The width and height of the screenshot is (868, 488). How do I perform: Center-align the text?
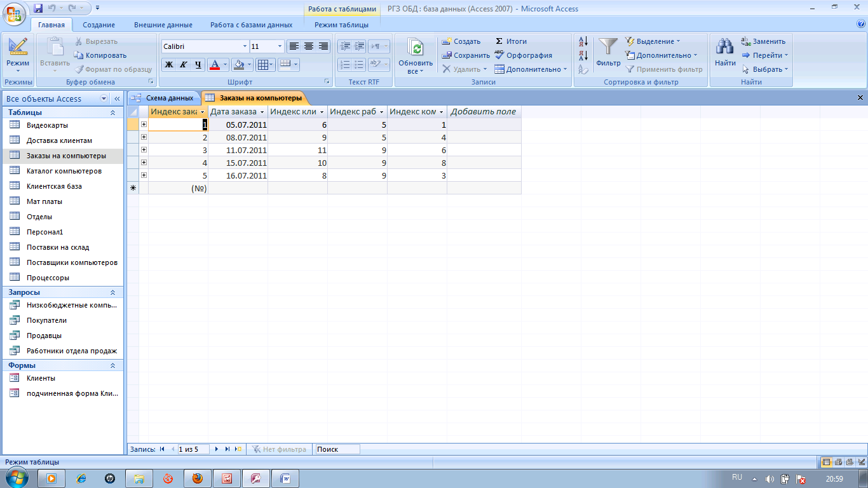[x=309, y=46]
